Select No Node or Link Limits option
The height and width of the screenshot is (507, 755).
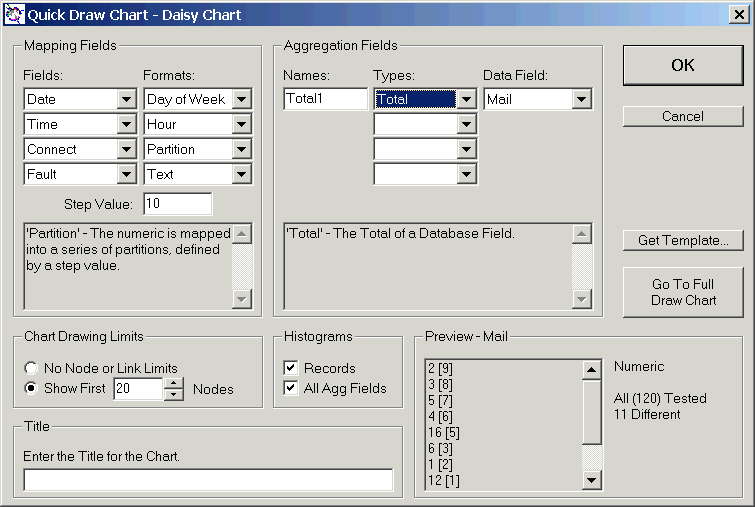(32, 368)
